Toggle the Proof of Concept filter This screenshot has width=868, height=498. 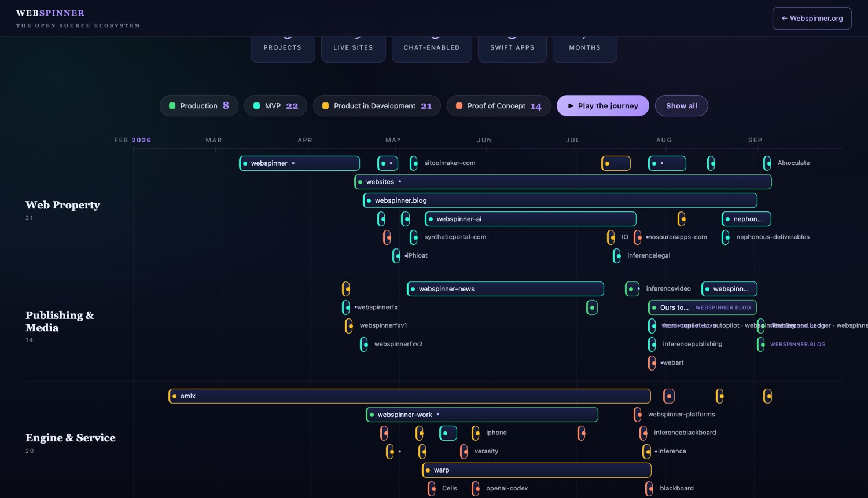pyautogui.click(x=499, y=106)
